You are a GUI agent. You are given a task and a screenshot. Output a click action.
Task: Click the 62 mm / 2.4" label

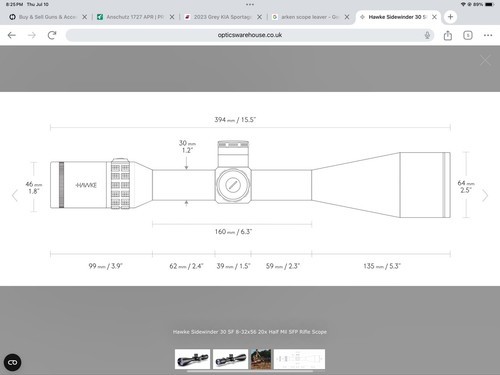[186, 266]
